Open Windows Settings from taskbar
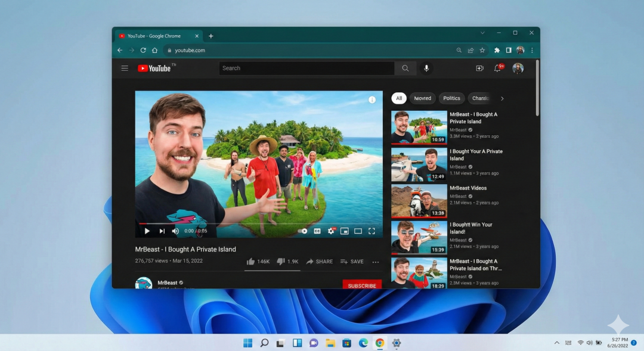644x351 pixels. coord(397,343)
